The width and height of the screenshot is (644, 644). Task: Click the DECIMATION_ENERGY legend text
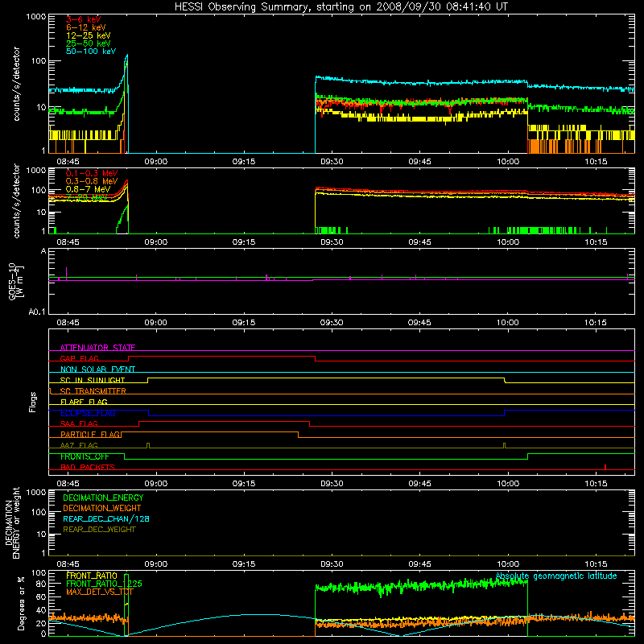click(103, 497)
